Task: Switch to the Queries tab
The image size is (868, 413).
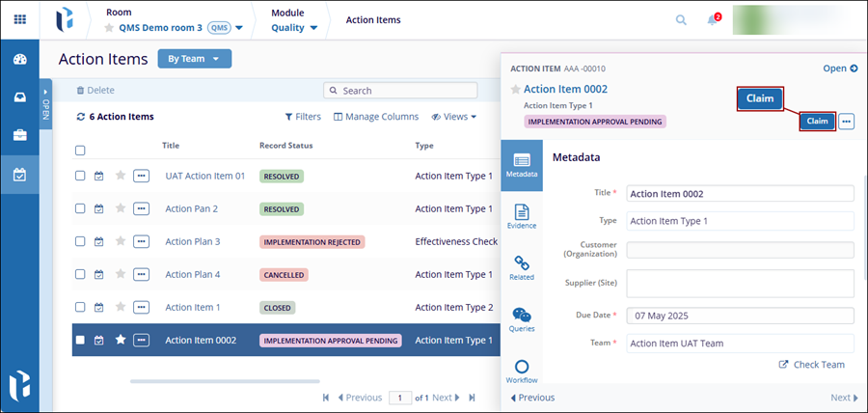Action: [522, 319]
